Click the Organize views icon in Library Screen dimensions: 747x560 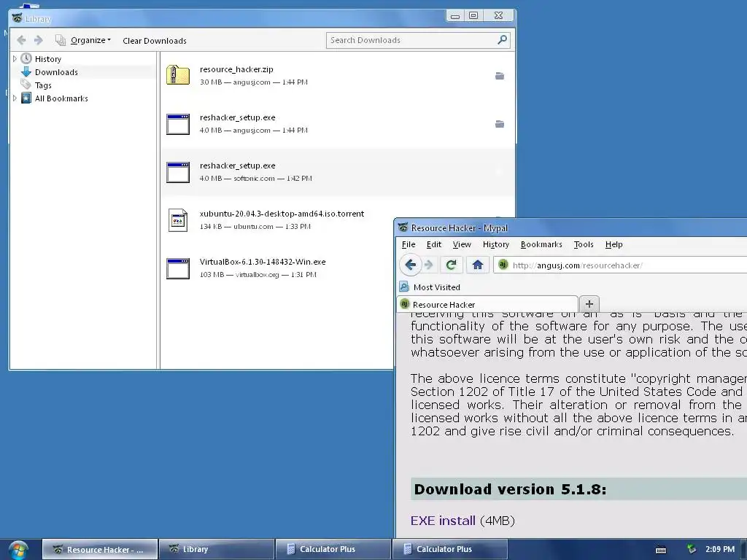pos(60,40)
